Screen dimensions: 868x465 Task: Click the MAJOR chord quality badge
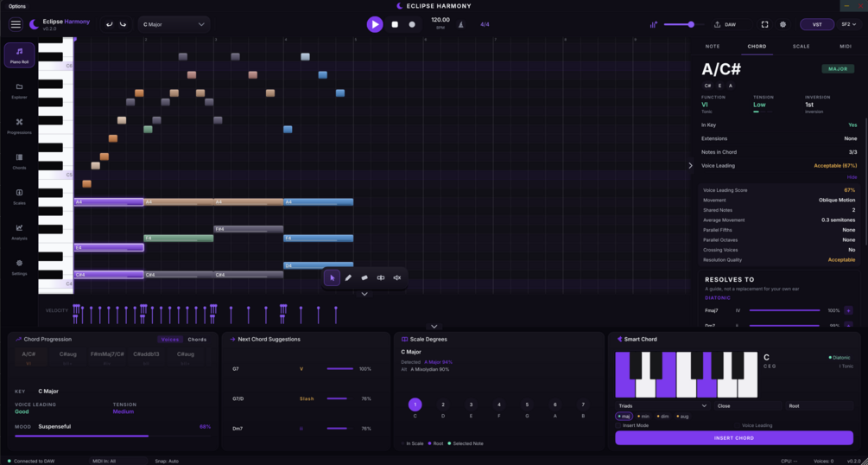pos(838,69)
